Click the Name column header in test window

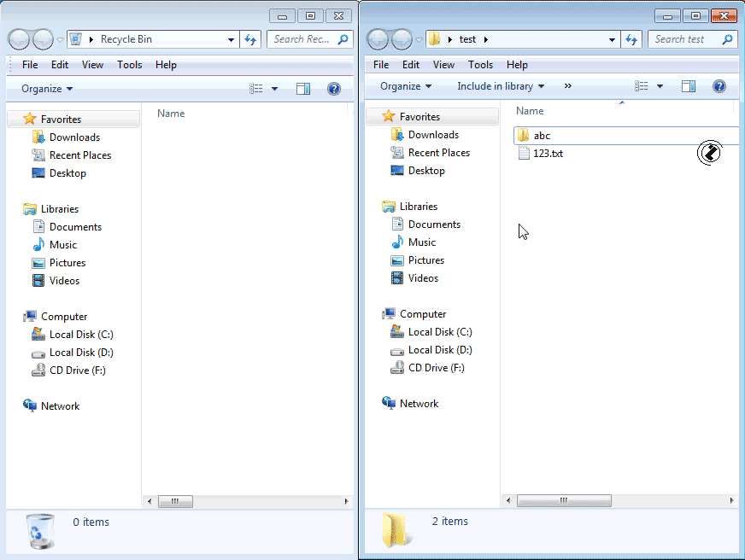coord(530,111)
